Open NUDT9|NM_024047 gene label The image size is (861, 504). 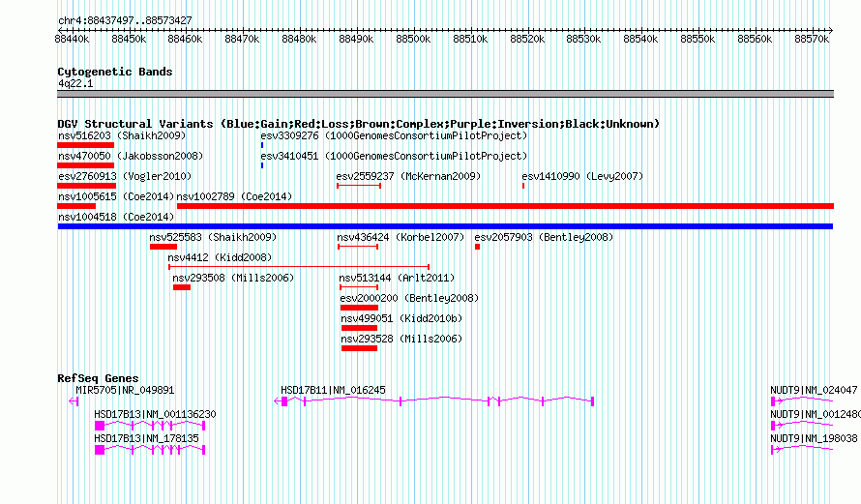(814, 391)
